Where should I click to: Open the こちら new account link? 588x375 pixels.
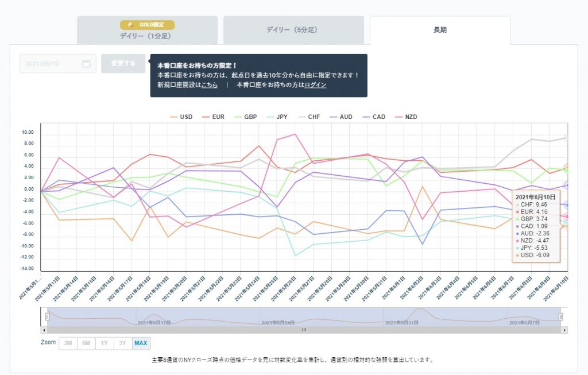[x=209, y=85]
